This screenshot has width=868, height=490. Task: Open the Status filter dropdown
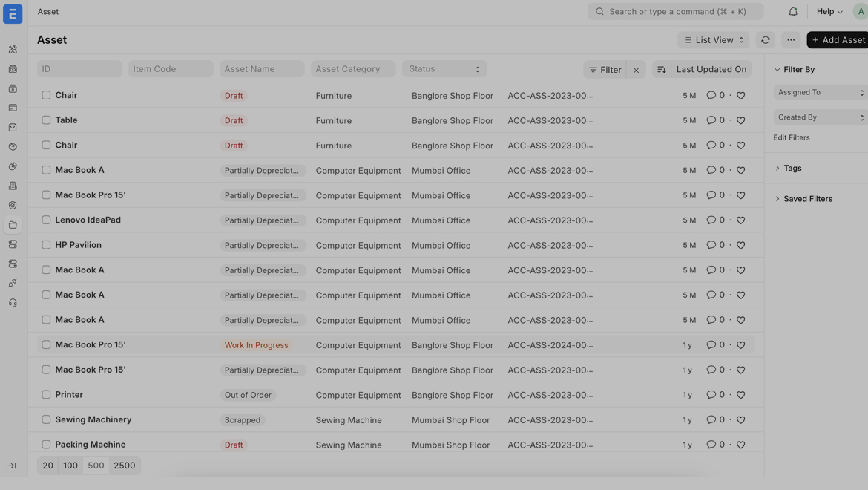point(444,69)
